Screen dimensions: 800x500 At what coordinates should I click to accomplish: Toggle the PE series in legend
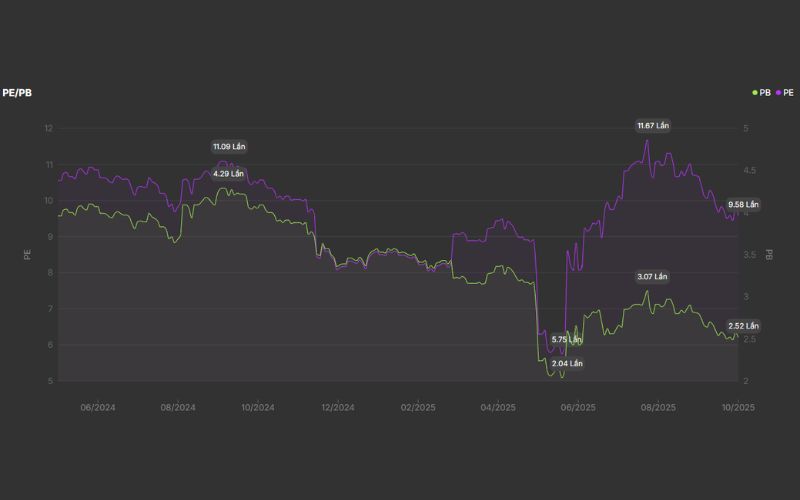[x=788, y=92]
